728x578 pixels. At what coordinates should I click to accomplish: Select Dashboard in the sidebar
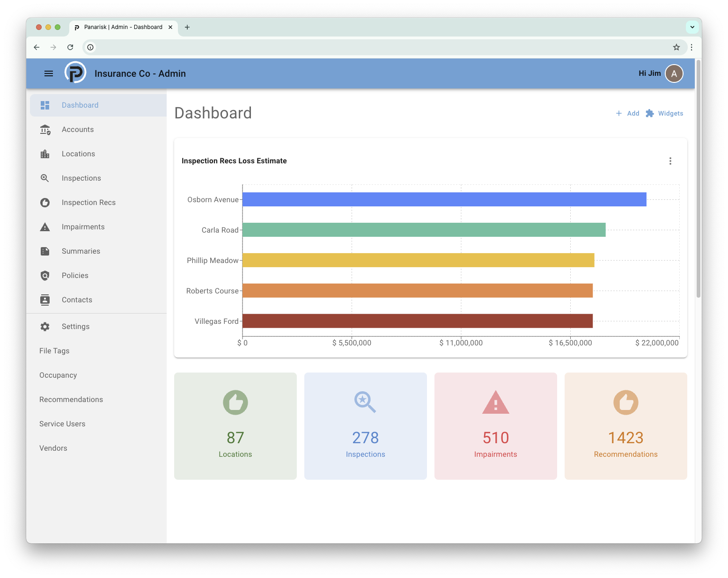[98, 105]
